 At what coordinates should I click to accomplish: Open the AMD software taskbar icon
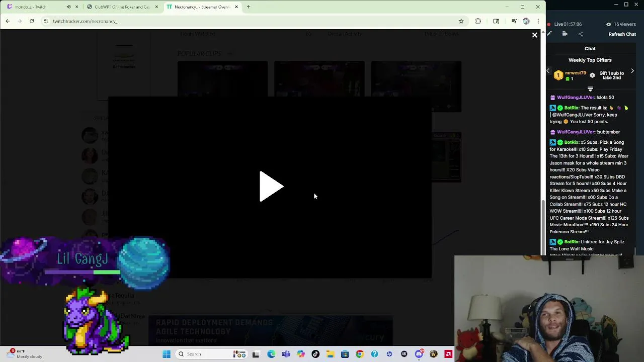tap(448, 354)
